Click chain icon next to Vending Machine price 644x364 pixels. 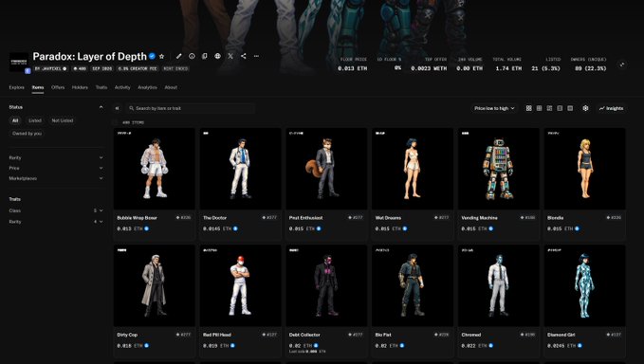(490, 228)
